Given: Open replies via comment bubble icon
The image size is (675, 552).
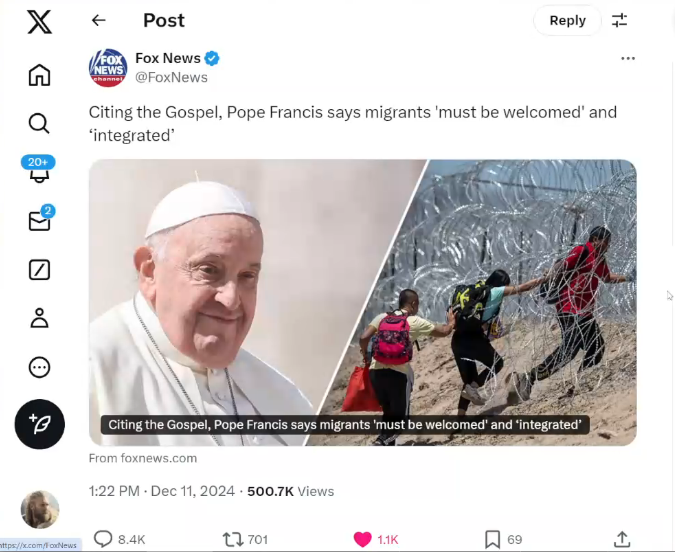Looking at the screenshot, I should [103, 539].
